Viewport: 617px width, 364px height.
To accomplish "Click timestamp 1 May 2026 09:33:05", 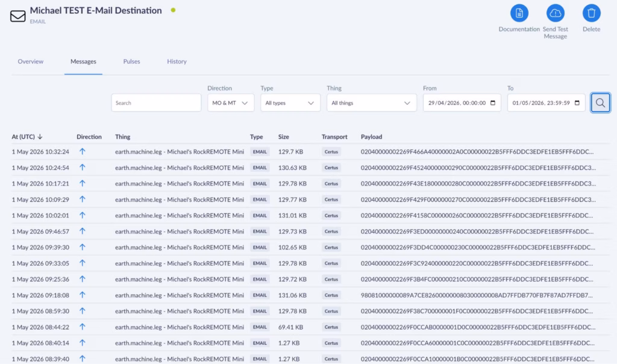I will 40,263.
